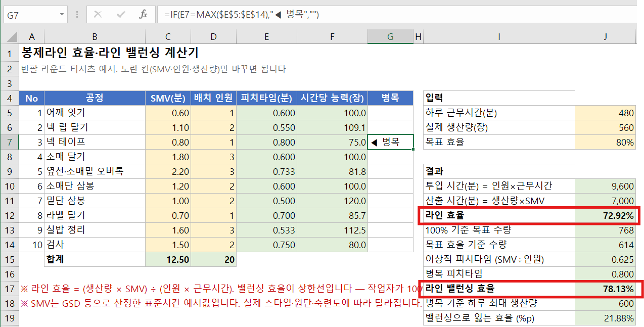Screen dimensions: 644x327
Task: Select column I header
Action: click(499, 36)
